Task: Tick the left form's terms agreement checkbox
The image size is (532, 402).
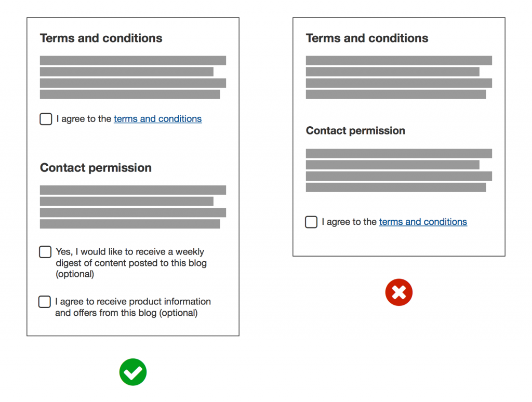Action: tap(46, 119)
